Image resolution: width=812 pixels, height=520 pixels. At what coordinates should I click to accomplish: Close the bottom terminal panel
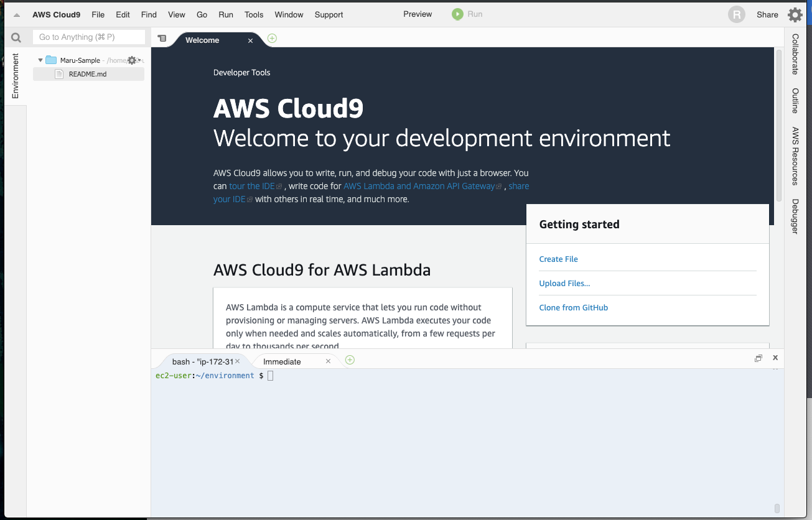[x=775, y=358]
